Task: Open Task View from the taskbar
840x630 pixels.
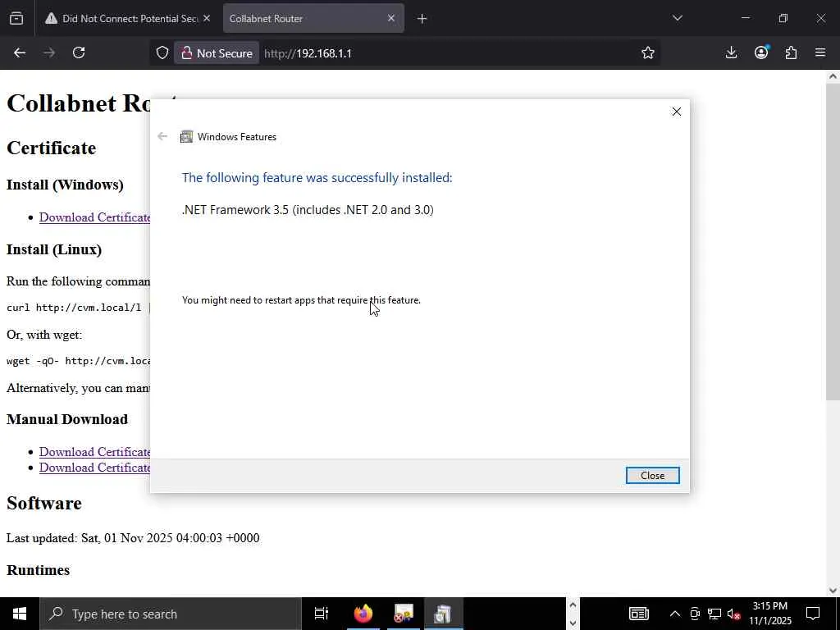Action: [x=322, y=614]
